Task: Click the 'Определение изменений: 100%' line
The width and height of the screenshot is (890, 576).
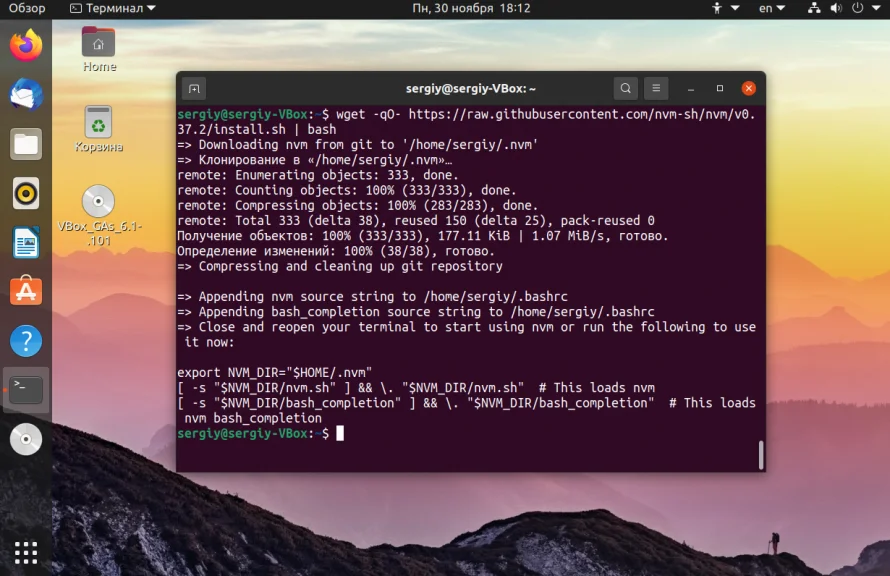Action: [x=335, y=251]
